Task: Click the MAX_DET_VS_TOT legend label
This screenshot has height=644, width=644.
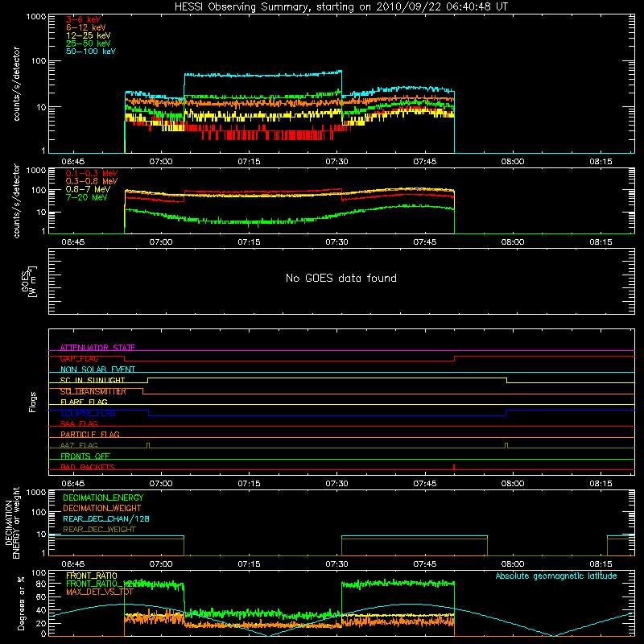Action: [100, 592]
